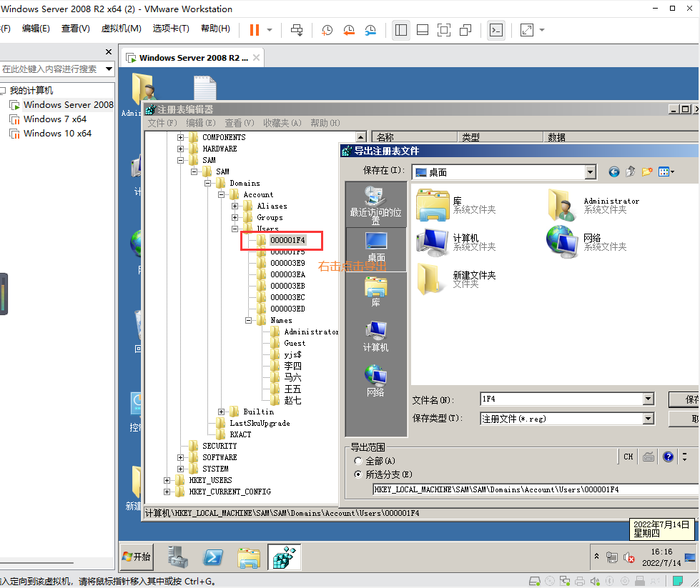Screen dimensions: 700x588
Task: Collapse the Names registry key
Action: point(249,320)
